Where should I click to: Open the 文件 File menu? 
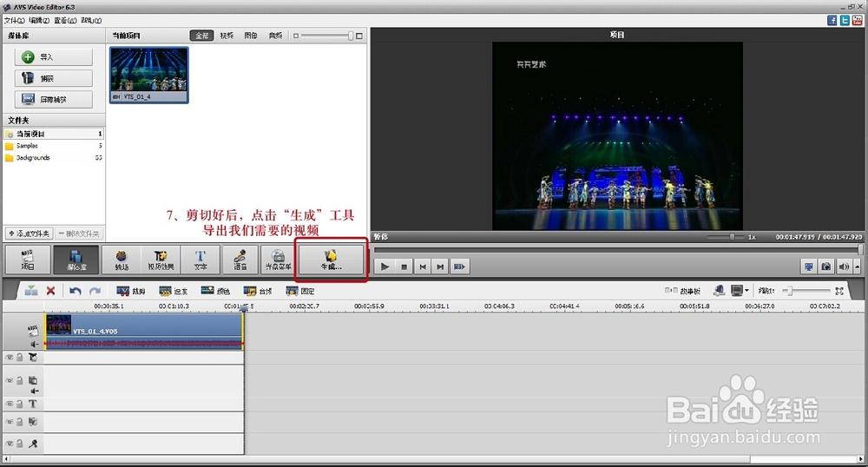coord(15,21)
